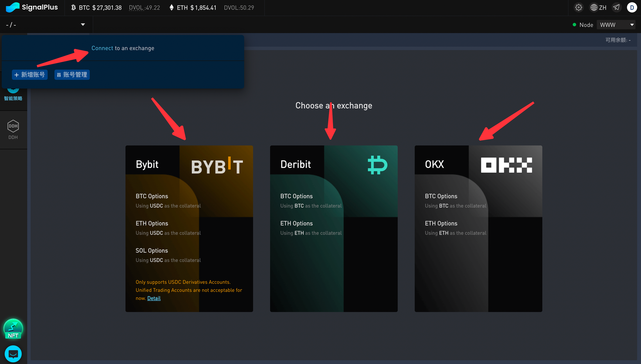
Task: Select the 智能策略 sidebar item
Action: pyautogui.click(x=13, y=98)
